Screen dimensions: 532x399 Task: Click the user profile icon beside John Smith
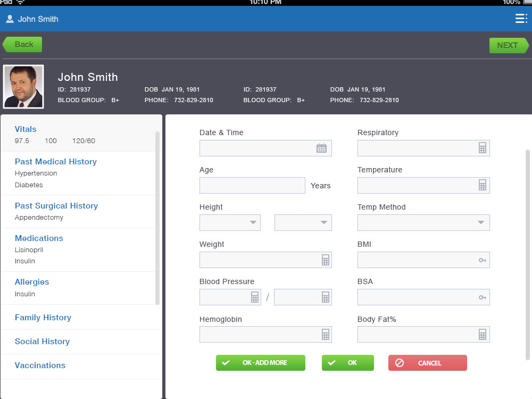tap(10, 19)
